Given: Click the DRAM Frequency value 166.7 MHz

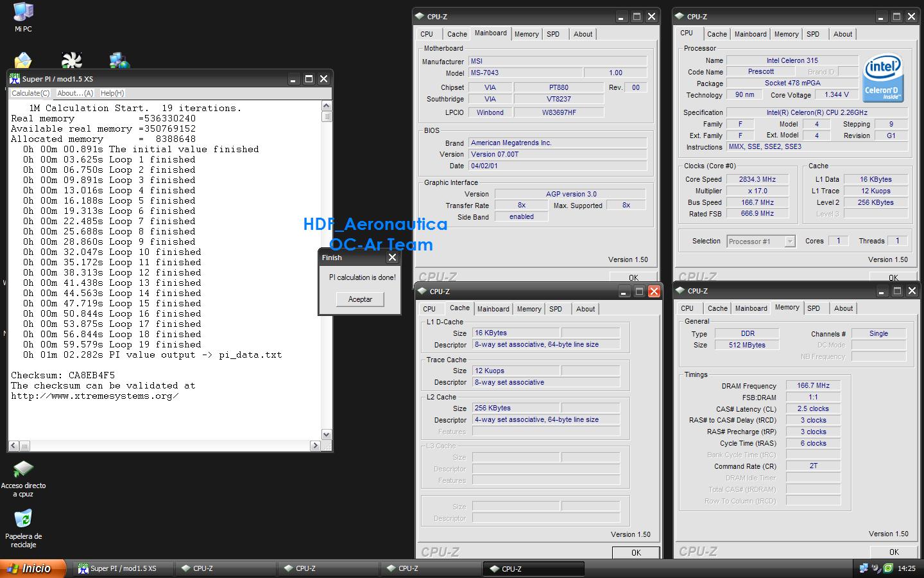Looking at the screenshot, I should [813, 386].
